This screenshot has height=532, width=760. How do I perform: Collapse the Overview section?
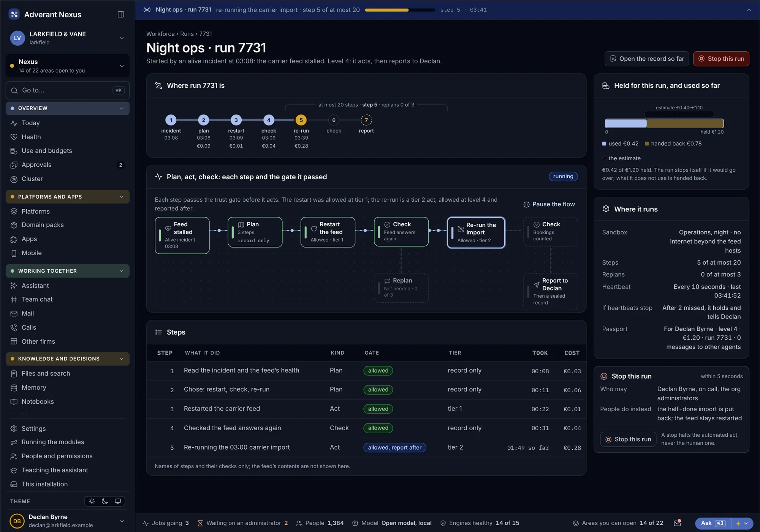pyautogui.click(x=68, y=108)
